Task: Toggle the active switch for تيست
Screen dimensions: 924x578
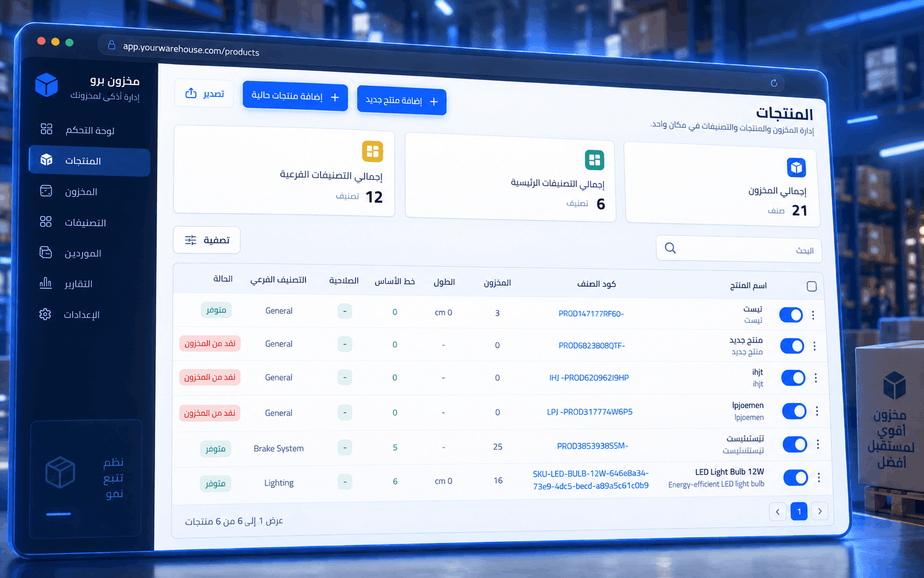Action: click(791, 315)
